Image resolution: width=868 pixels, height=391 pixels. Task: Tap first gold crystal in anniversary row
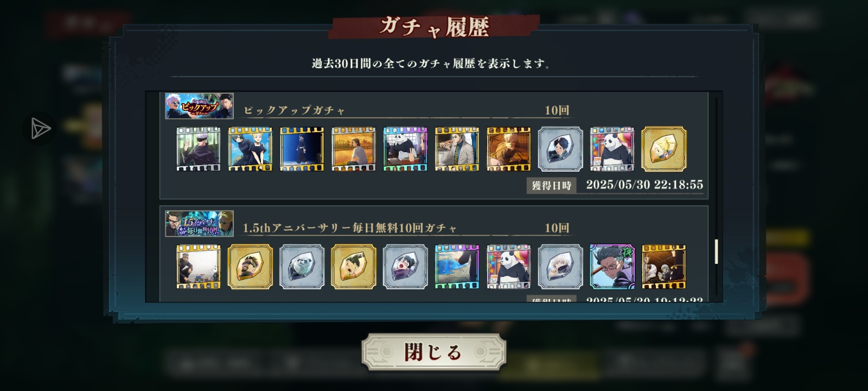[250, 267]
